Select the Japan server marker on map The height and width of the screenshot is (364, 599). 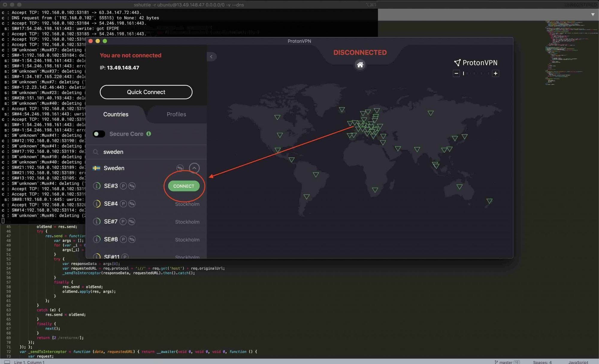tap(465, 137)
